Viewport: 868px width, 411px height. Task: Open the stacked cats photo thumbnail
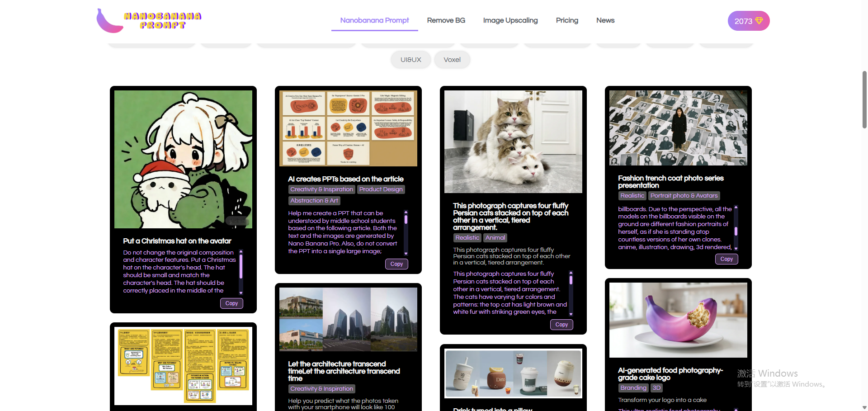pyautogui.click(x=513, y=142)
